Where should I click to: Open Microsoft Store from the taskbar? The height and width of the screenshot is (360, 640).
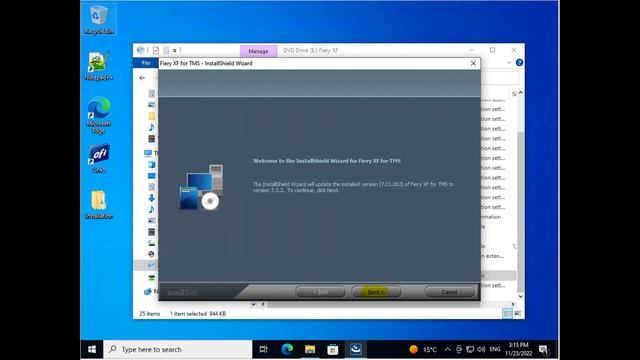[333, 349]
